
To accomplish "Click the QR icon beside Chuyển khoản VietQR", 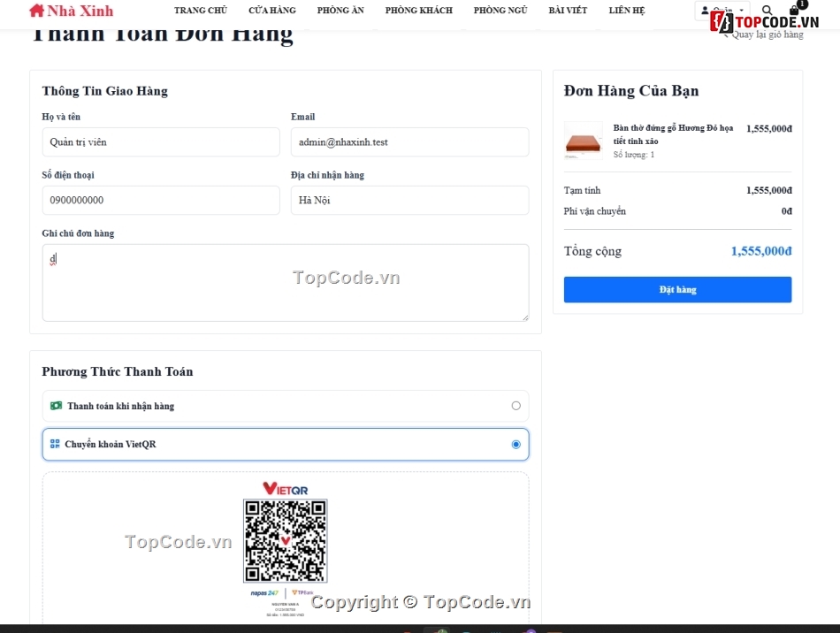I will click(55, 444).
